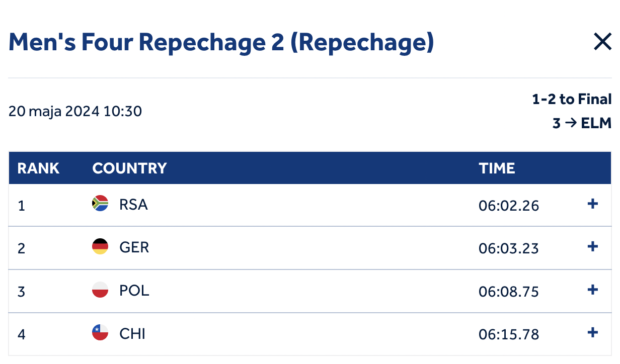Screen dimensions: 620x364
Task: Click the Men's Four Repechage 2 title
Action: (221, 43)
